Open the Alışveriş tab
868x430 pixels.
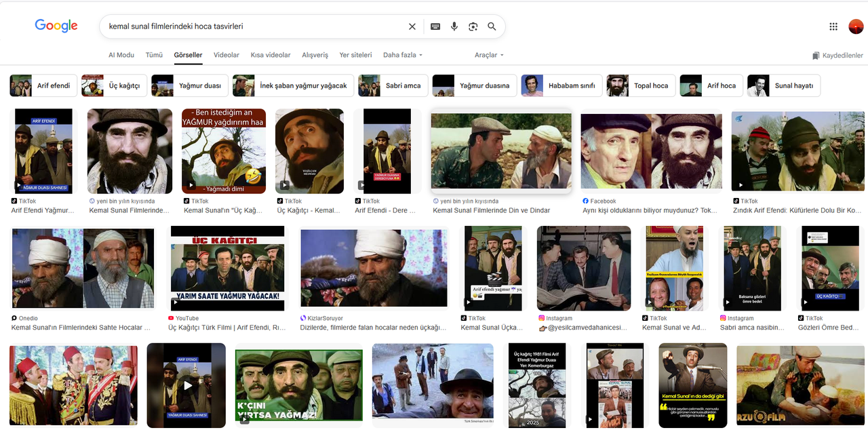(x=315, y=55)
